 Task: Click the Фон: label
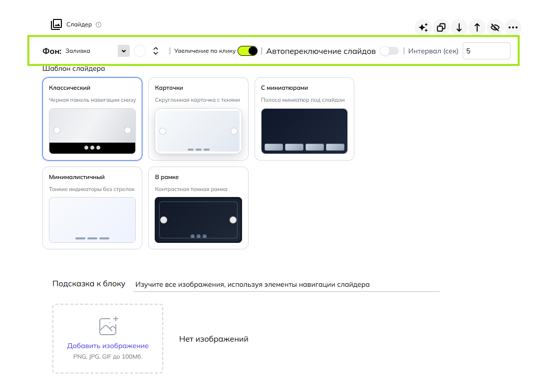pos(52,51)
